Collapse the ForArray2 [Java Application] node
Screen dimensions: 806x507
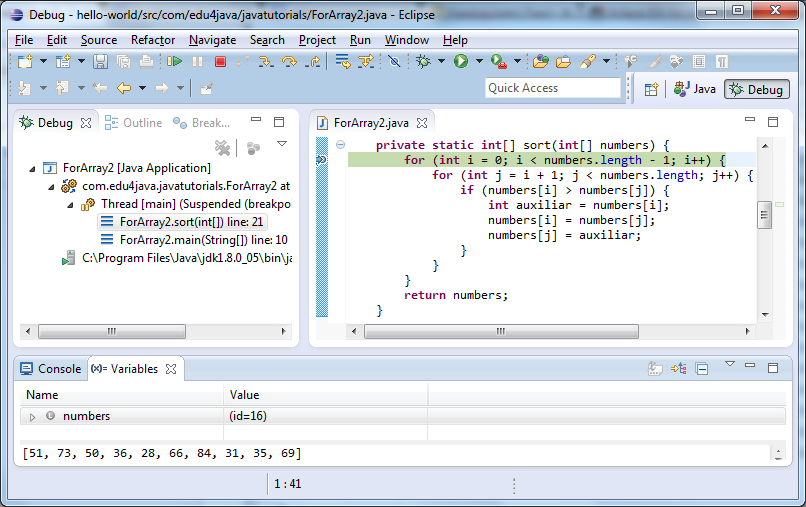(33, 168)
